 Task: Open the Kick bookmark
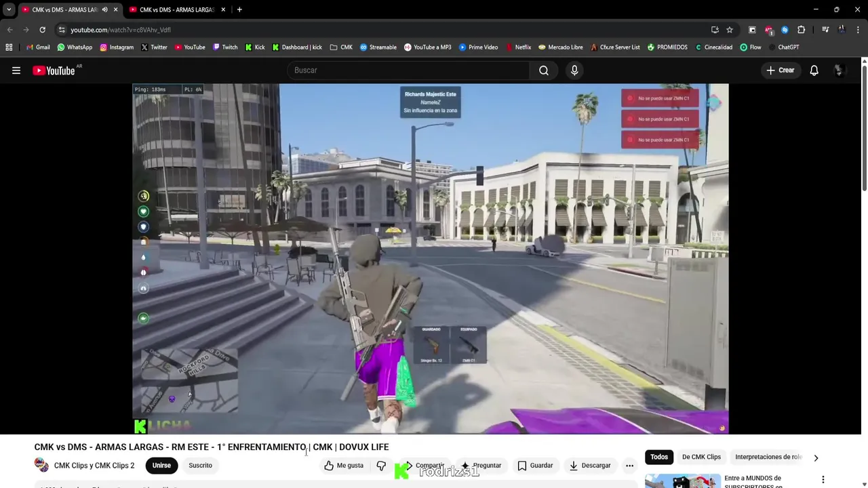(255, 47)
